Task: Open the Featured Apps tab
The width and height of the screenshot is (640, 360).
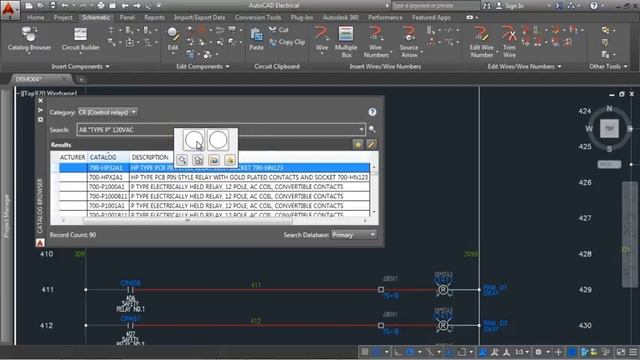Action: tap(431, 18)
